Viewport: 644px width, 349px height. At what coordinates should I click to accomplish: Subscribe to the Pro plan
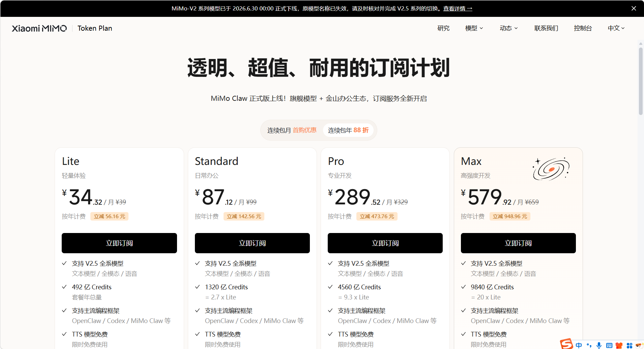coord(385,243)
